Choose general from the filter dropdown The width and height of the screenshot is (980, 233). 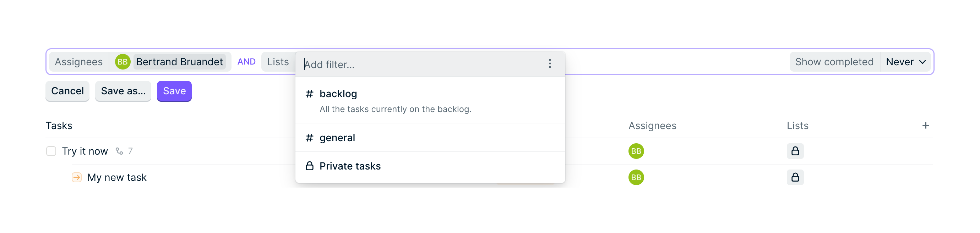[337, 138]
